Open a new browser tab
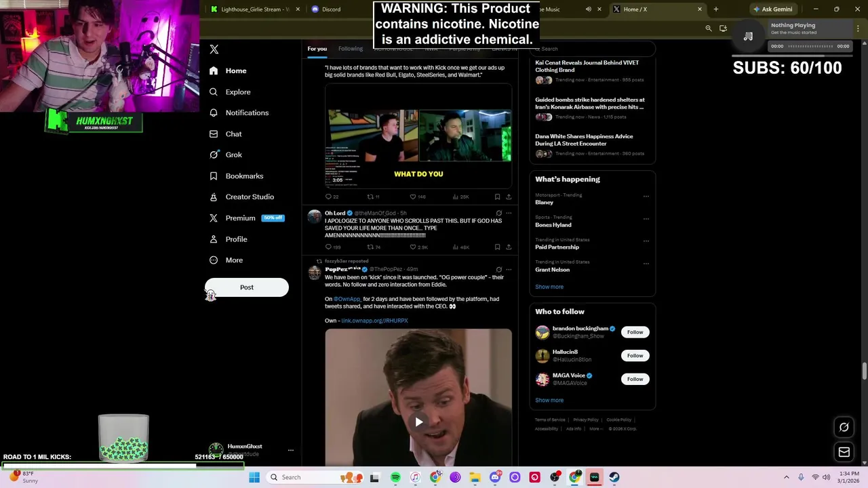 [x=715, y=9]
